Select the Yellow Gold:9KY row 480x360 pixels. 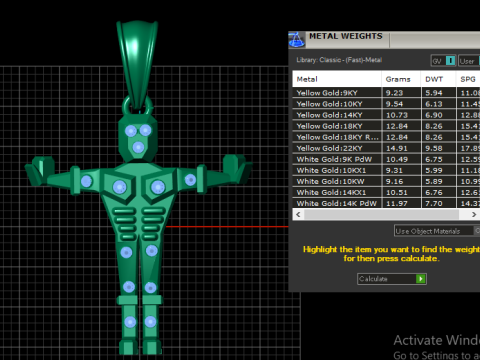point(386,93)
